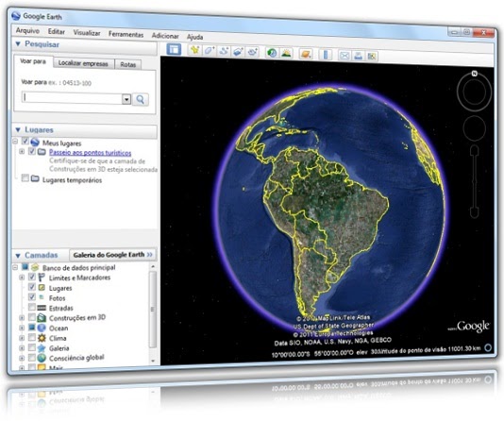Open view in Google Maps icon
This screenshot has height=421, width=504.
point(372,56)
